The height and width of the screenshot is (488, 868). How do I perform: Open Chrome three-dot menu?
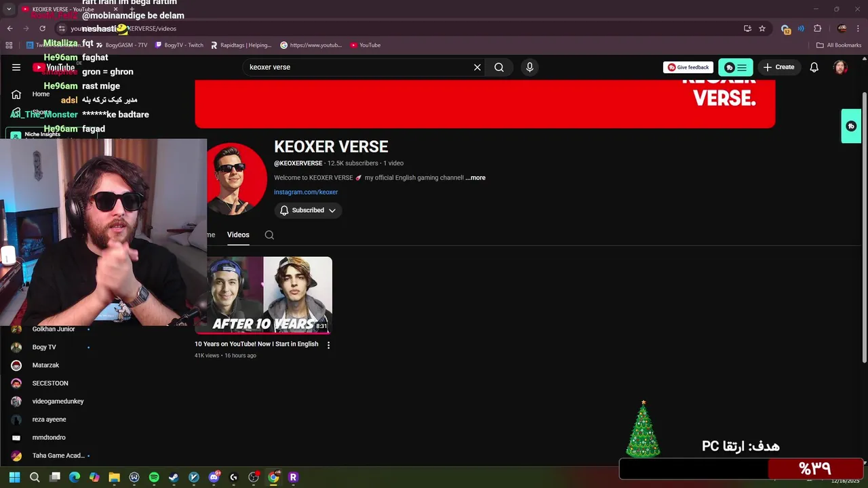point(859,28)
